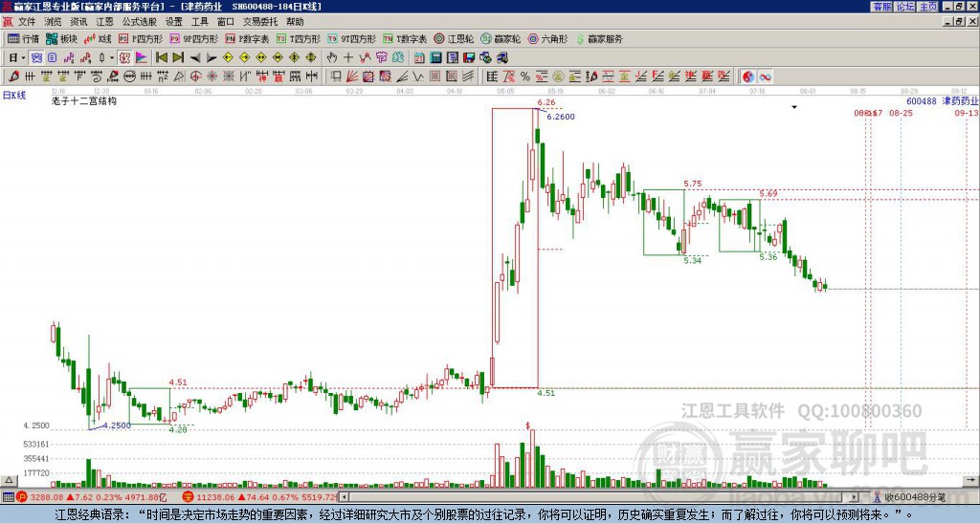Click the save disk icon
Viewport: 980px width, 524px height.
(x=469, y=58)
